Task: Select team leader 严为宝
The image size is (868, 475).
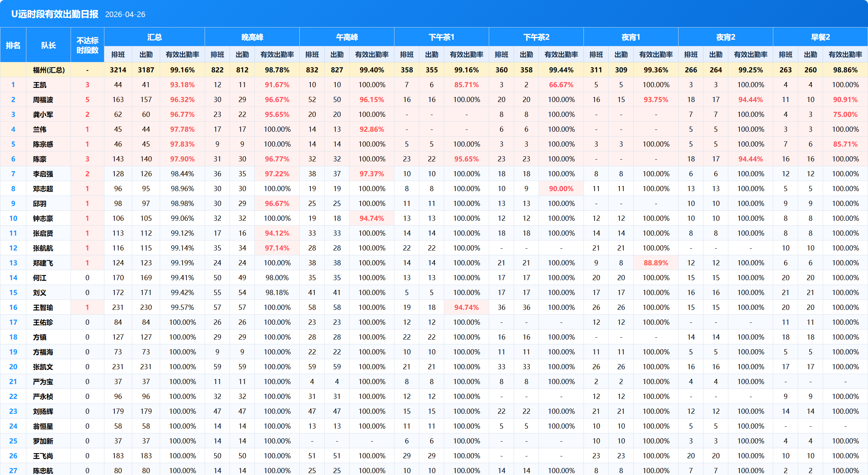Action: pyautogui.click(x=43, y=381)
